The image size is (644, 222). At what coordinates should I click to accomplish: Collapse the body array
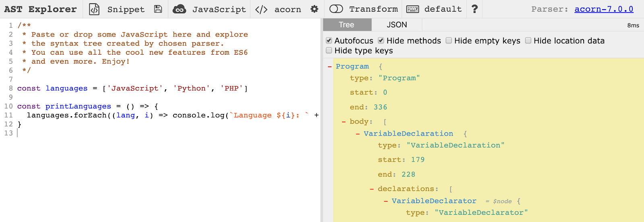[344, 122]
